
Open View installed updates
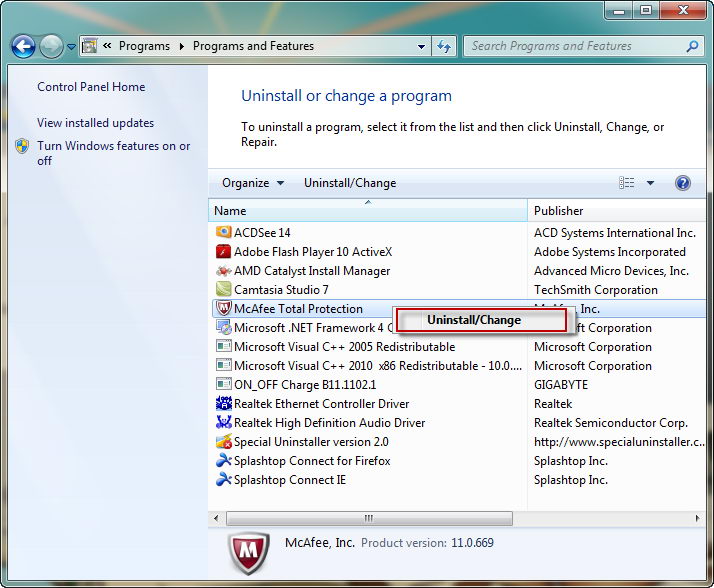pos(96,123)
